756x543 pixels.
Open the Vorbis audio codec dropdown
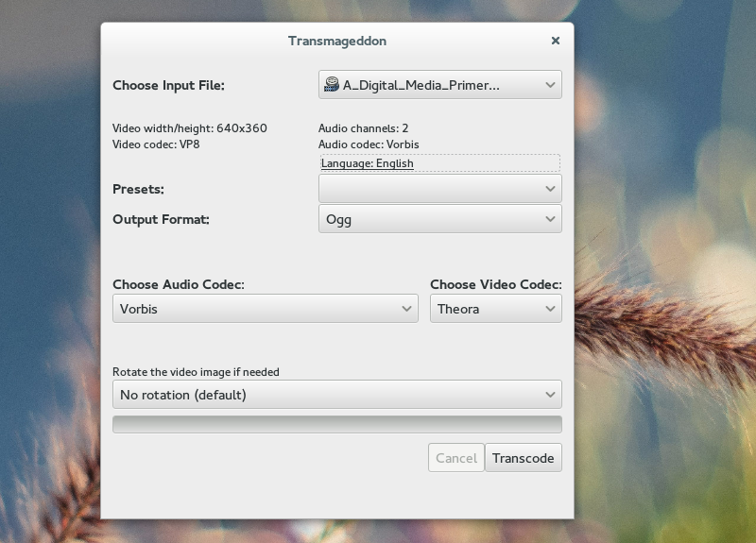266,309
